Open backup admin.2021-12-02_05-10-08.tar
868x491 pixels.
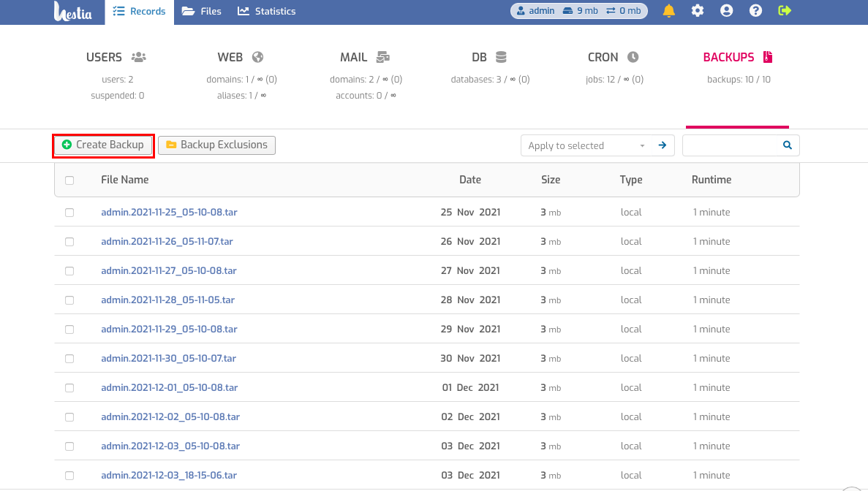pyautogui.click(x=170, y=417)
